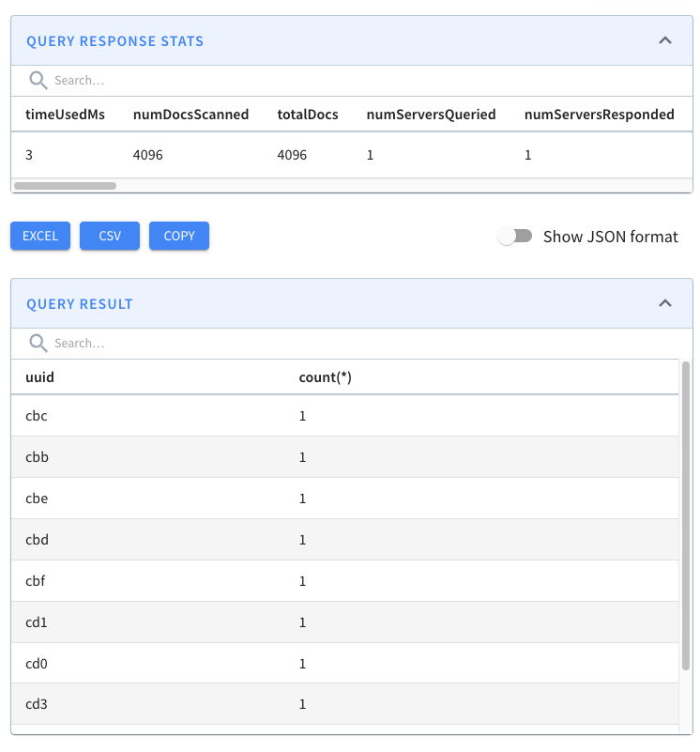The height and width of the screenshot is (752, 700).
Task: Open the Query Response Stats section header
Action: click(114, 40)
